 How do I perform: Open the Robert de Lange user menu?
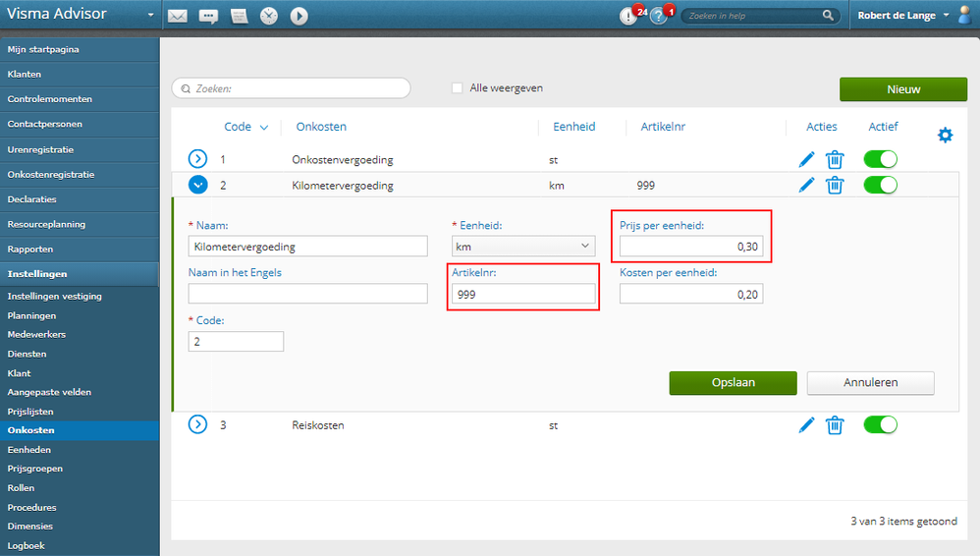[903, 16]
